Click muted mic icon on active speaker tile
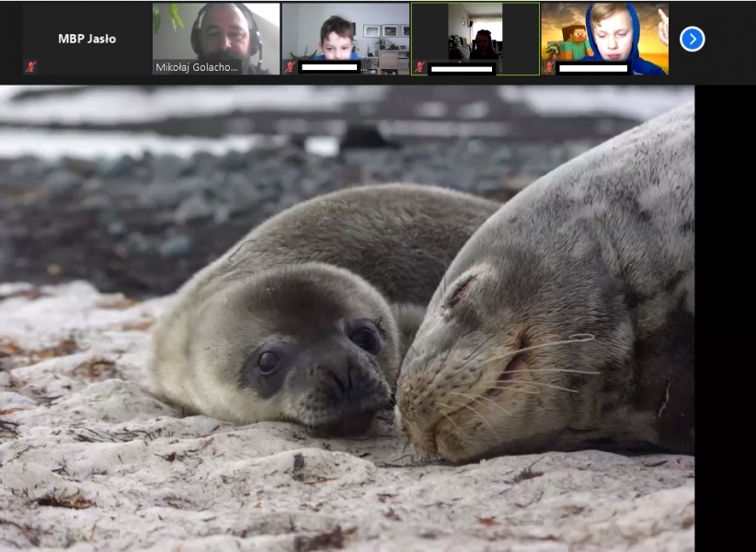This screenshot has height=552, width=756. [x=420, y=66]
